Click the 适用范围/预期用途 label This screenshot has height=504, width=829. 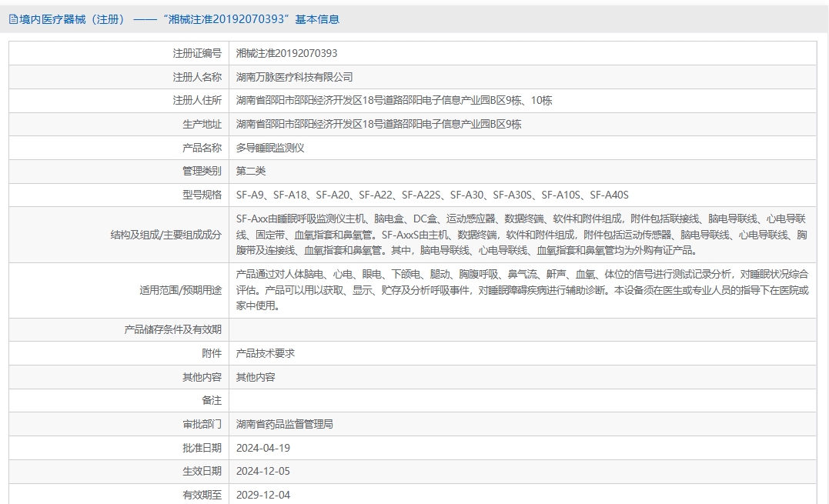(x=180, y=290)
